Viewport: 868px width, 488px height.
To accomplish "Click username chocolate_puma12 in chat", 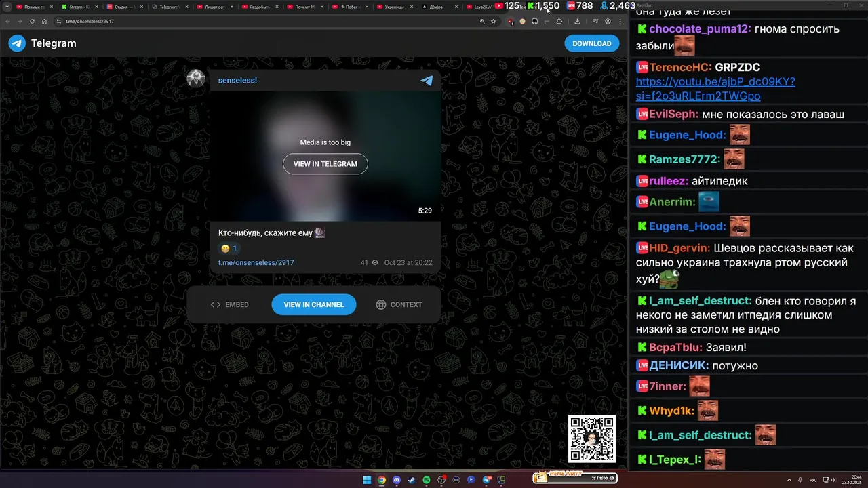I will (700, 29).
